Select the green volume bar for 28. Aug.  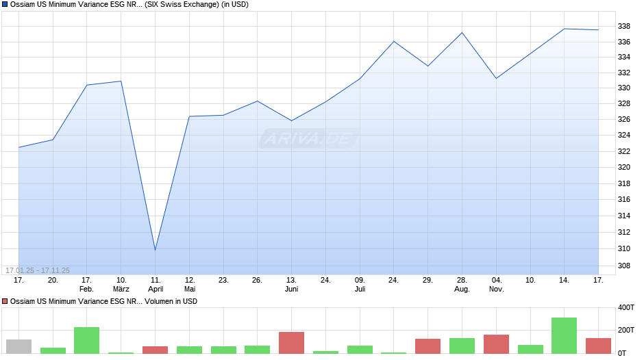pos(462,346)
